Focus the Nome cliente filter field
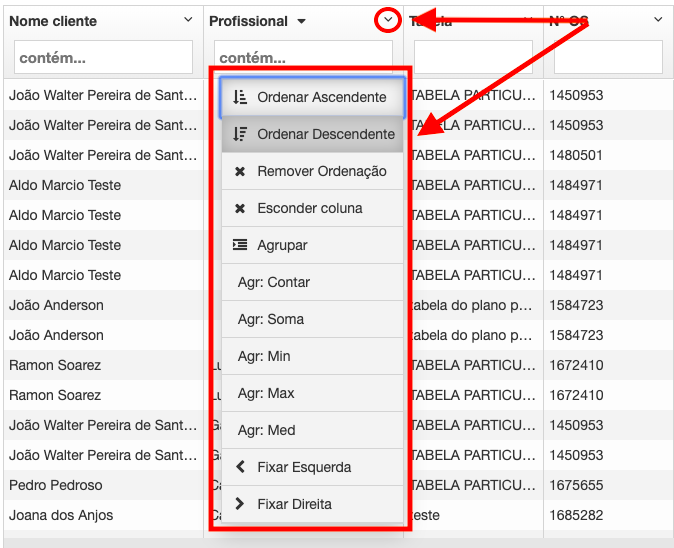Screen dimensions: 674x548 coord(103,57)
